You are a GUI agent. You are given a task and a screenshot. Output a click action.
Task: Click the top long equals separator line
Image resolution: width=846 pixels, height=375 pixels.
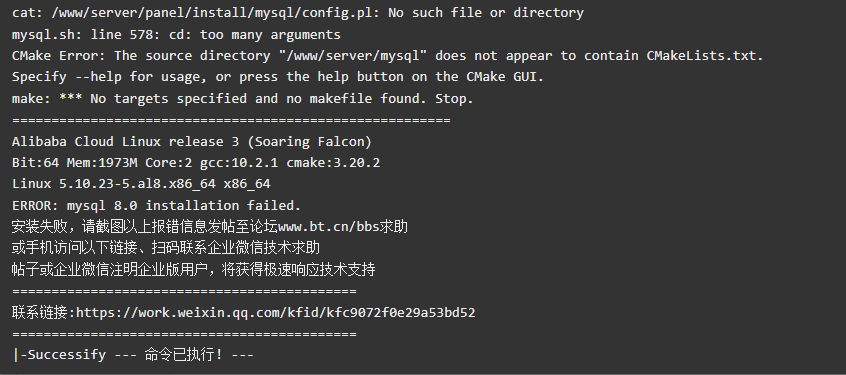click(x=231, y=120)
